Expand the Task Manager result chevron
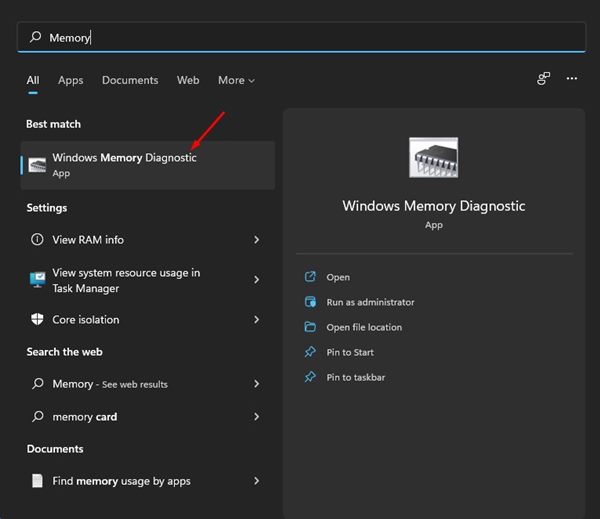The height and width of the screenshot is (519, 600). (256, 280)
